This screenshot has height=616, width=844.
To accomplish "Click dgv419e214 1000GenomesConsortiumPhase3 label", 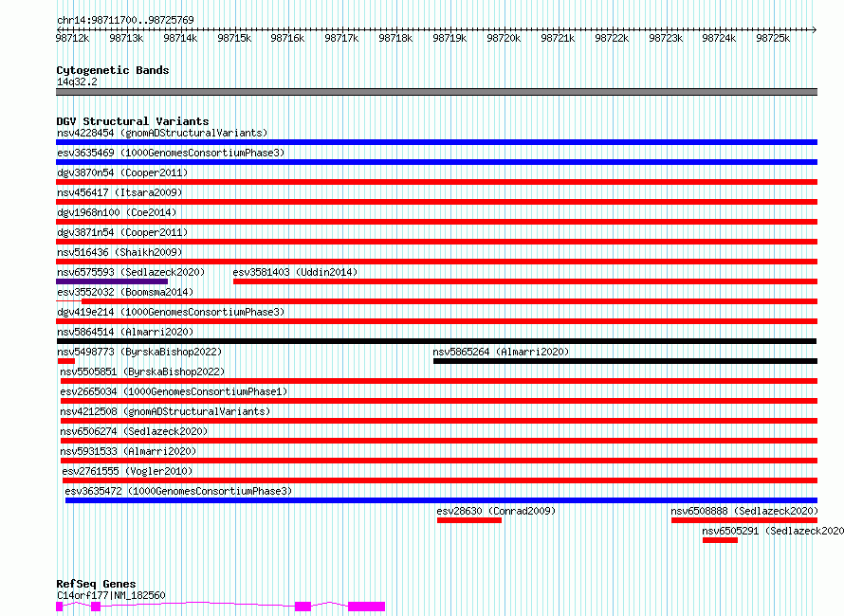I will pos(171,312).
